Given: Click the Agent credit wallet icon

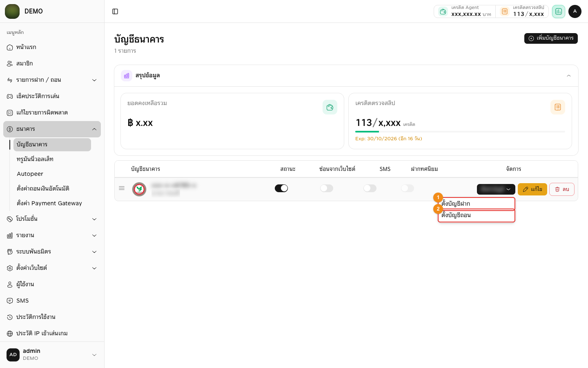Looking at the screenshot, I should pyautogui.click(x=443, y=11).
